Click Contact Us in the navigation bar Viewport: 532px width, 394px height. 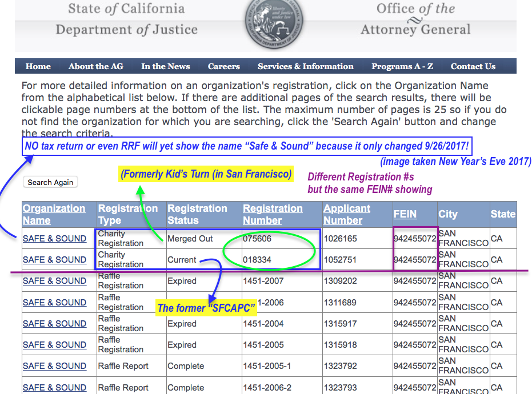coord(473,66)
